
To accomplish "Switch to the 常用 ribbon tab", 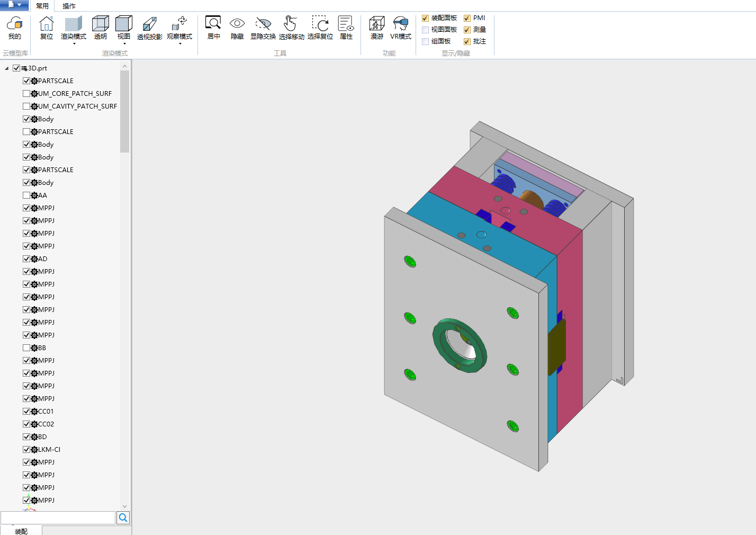I will (x=42, y=6).
